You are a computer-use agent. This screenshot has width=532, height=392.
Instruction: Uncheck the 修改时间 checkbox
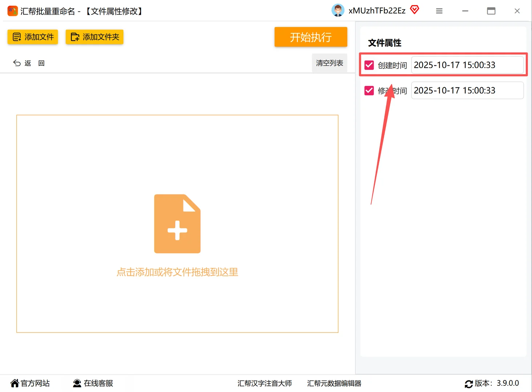[369, 90]
